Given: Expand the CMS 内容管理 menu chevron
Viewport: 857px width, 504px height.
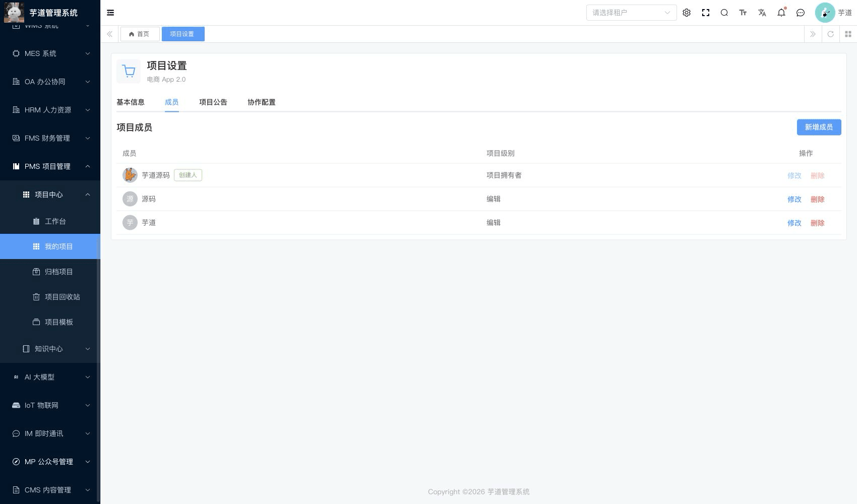Looking at the screenshot, I should pyautogui.click(x=88, y=490).
